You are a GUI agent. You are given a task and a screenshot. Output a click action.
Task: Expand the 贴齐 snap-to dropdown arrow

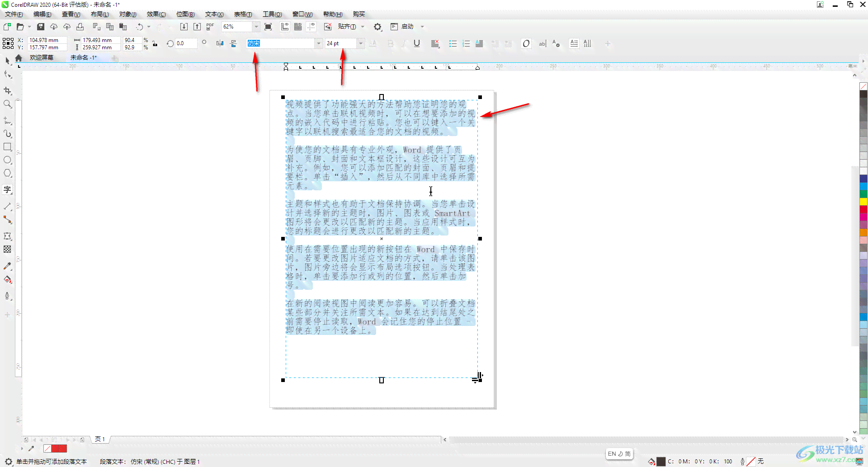363,27
